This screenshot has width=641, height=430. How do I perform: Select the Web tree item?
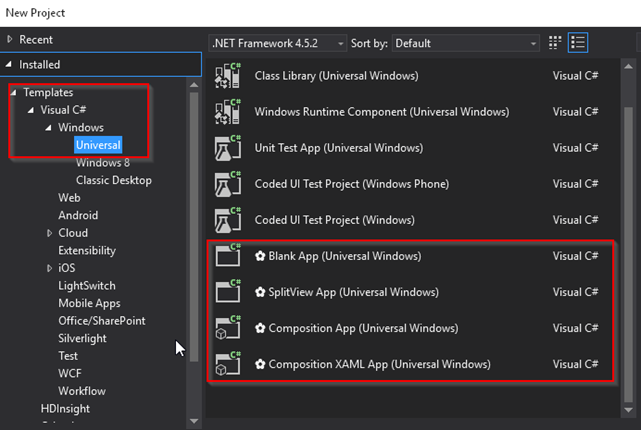(69, 197)
